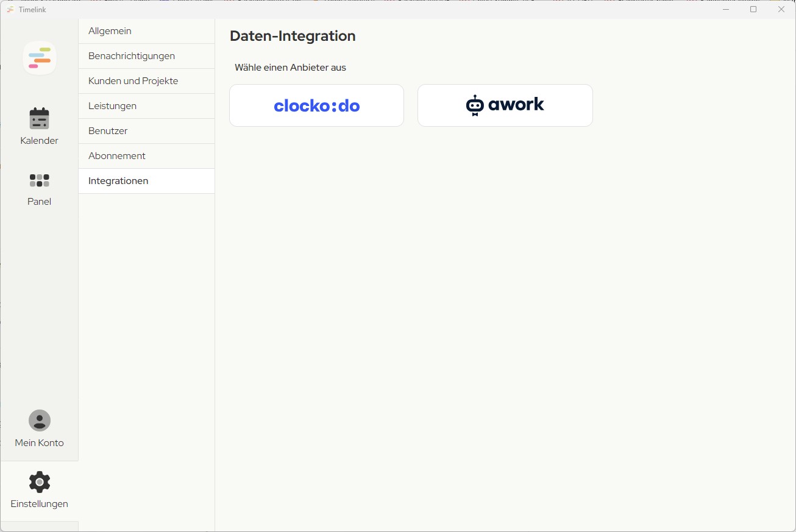Click the Timelink logo in sidebar
The image size is (796, 532).
[40, 58]
